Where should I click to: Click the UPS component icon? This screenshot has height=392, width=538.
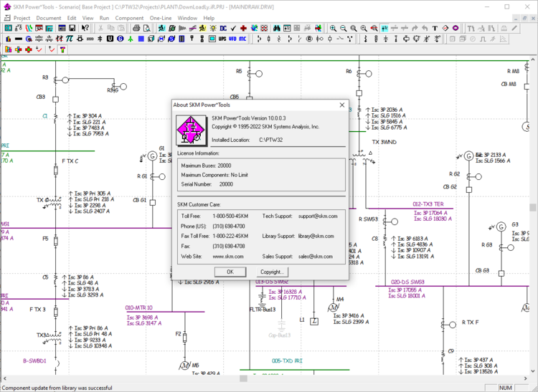click(222, 39)
